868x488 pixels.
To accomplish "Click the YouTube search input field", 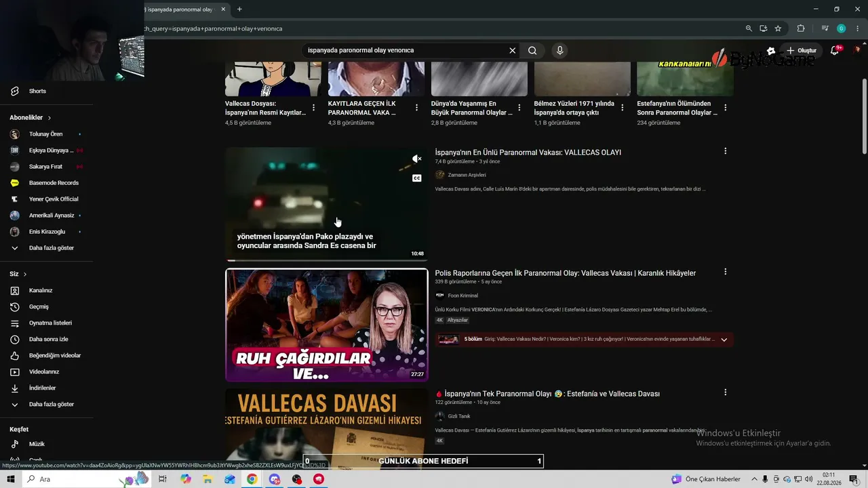I will click(406, 50).
